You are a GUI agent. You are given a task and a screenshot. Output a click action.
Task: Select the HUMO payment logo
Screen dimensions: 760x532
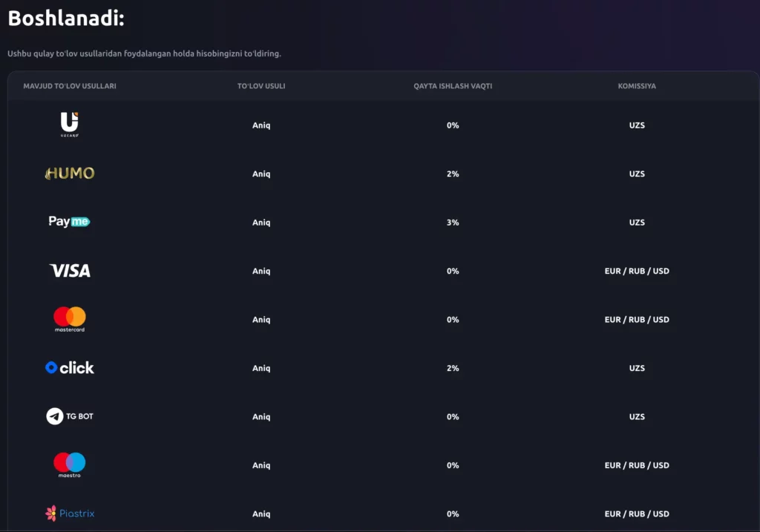(x=70, y=174)
